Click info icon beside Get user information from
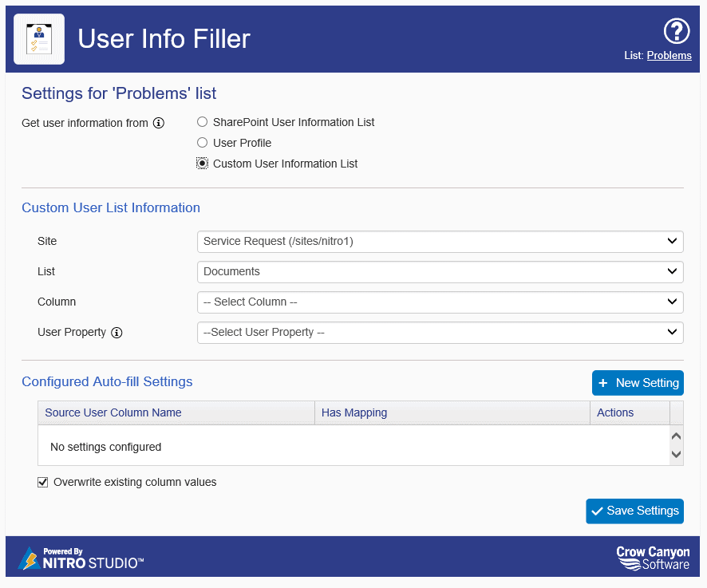This screenshot has width=707, height=588. point(159,123)
